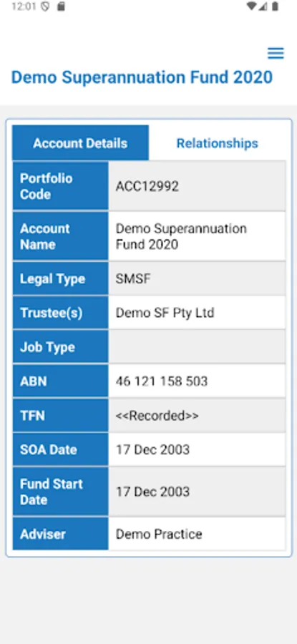
Task: Select SOA Date value 17 Dec 2003
Action: coord(152,449)
